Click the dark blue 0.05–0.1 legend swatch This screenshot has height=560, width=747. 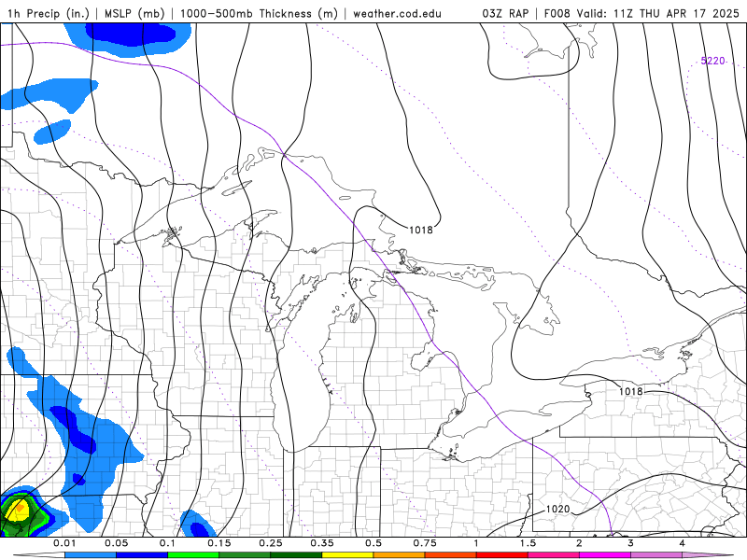click(x=142, y=555)
